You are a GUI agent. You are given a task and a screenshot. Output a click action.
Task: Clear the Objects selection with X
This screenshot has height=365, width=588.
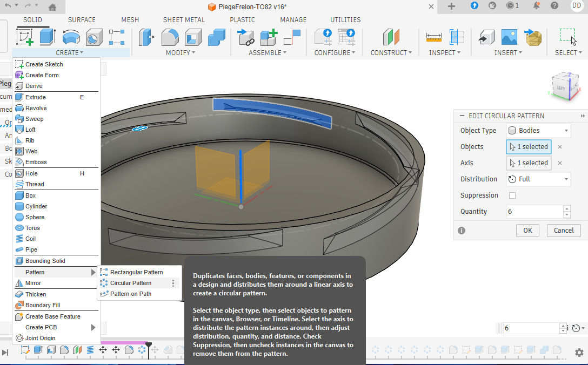pyautogui.click(x=560, y=147)
